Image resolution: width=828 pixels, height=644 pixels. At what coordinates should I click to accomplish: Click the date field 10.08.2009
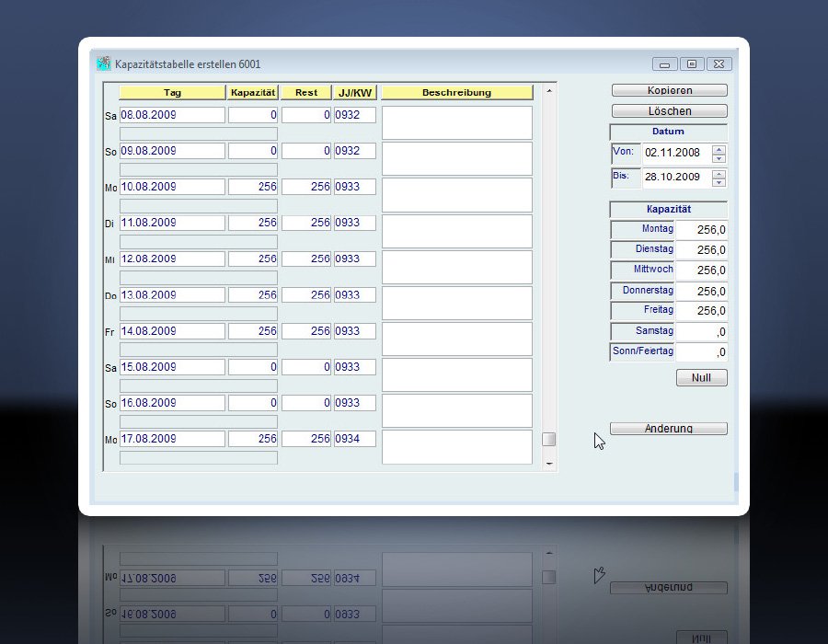coord(172,187)
